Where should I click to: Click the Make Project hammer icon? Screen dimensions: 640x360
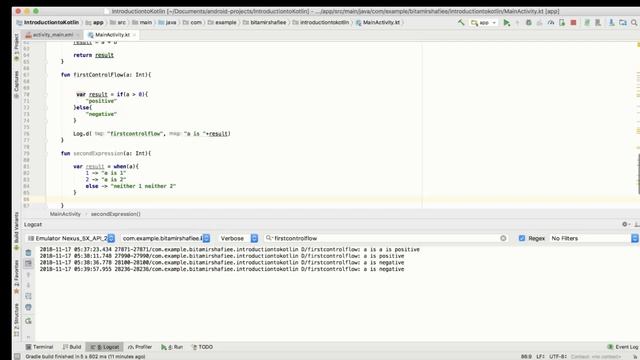coord(461,23)
